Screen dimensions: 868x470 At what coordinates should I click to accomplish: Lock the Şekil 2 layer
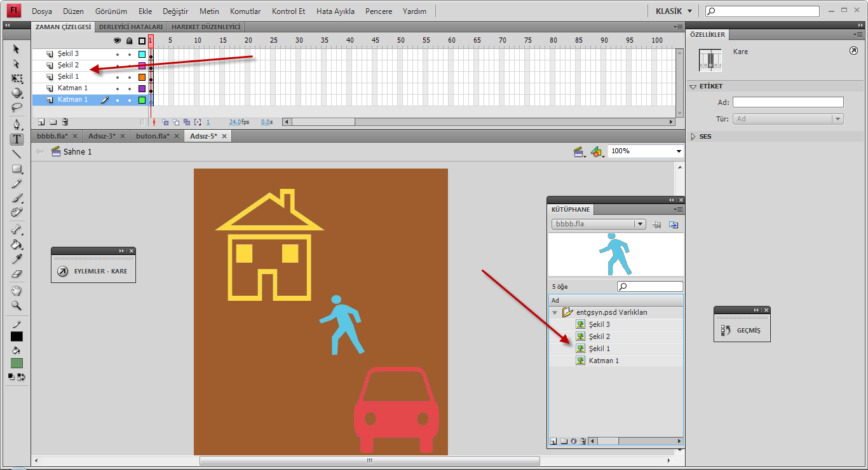129,66
